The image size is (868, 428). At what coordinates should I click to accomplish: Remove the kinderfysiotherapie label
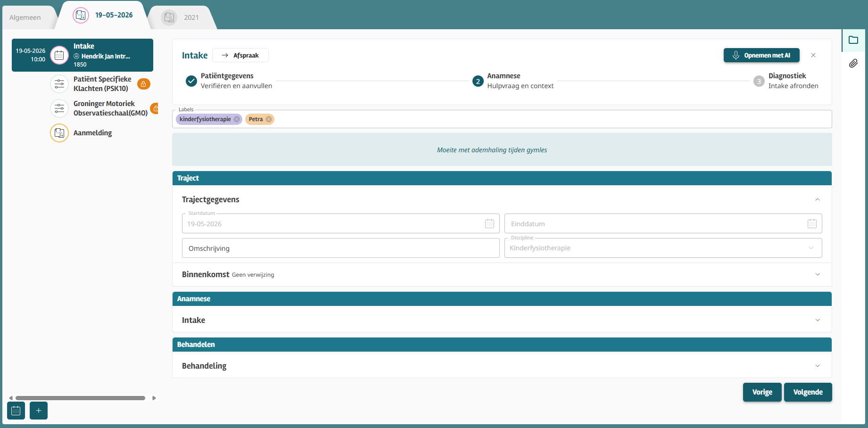pos(237,119)
